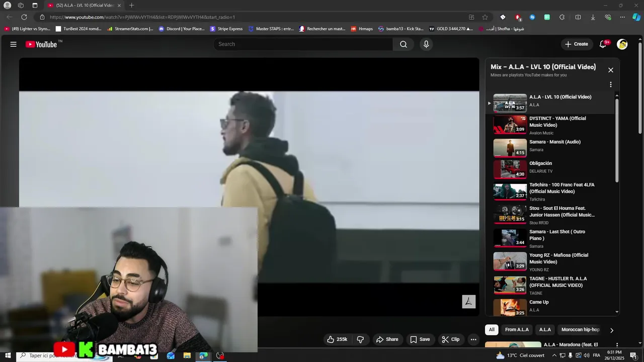
Task: Click the search magnifier button
Action: coord(404,44)
